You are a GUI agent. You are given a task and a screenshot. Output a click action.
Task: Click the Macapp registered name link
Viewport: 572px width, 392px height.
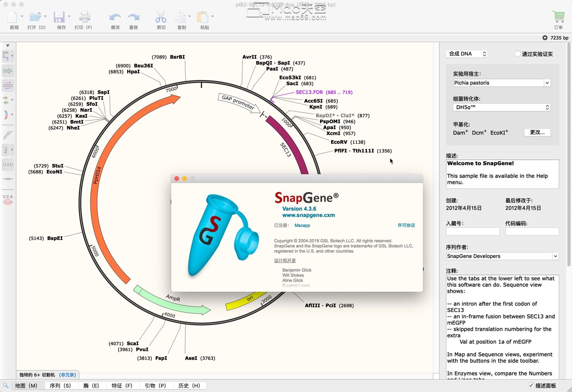pos(302,225)
